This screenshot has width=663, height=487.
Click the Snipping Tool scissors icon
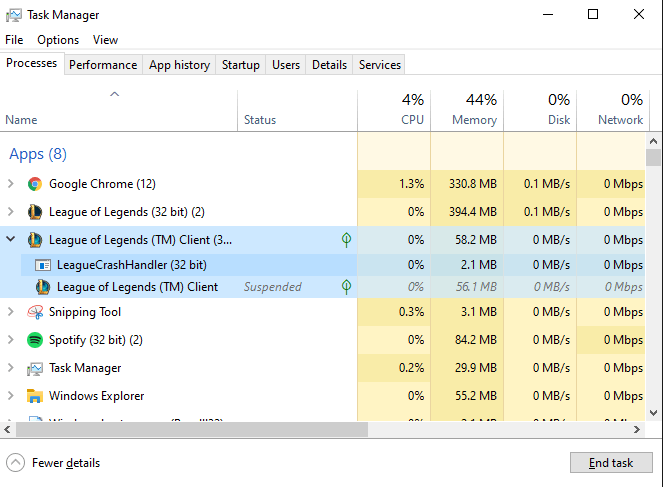coord(35,312)
